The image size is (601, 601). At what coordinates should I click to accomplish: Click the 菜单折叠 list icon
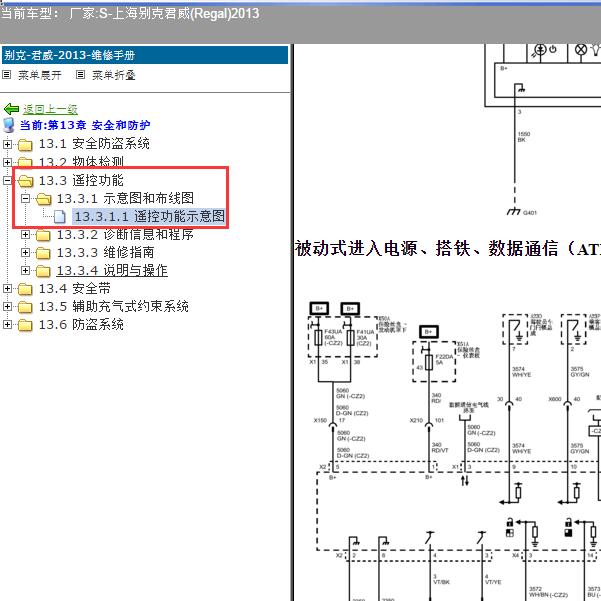point(80,75)
